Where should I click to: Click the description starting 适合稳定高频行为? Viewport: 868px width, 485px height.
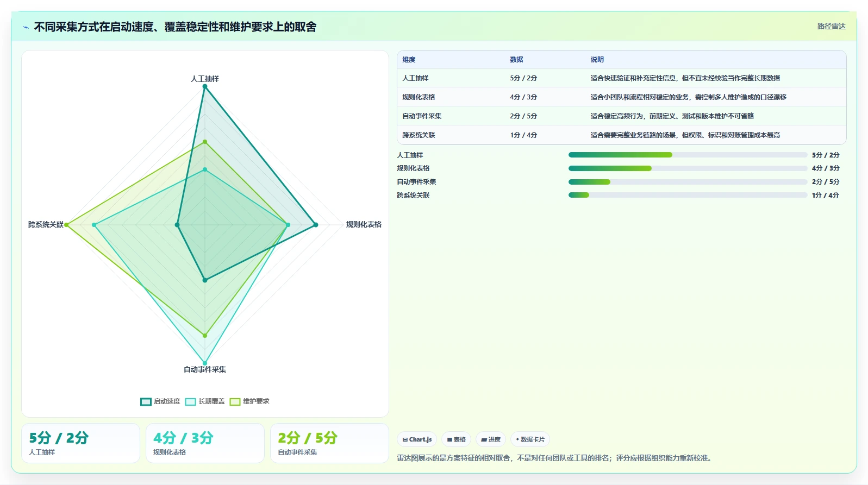tap(672, 116)
